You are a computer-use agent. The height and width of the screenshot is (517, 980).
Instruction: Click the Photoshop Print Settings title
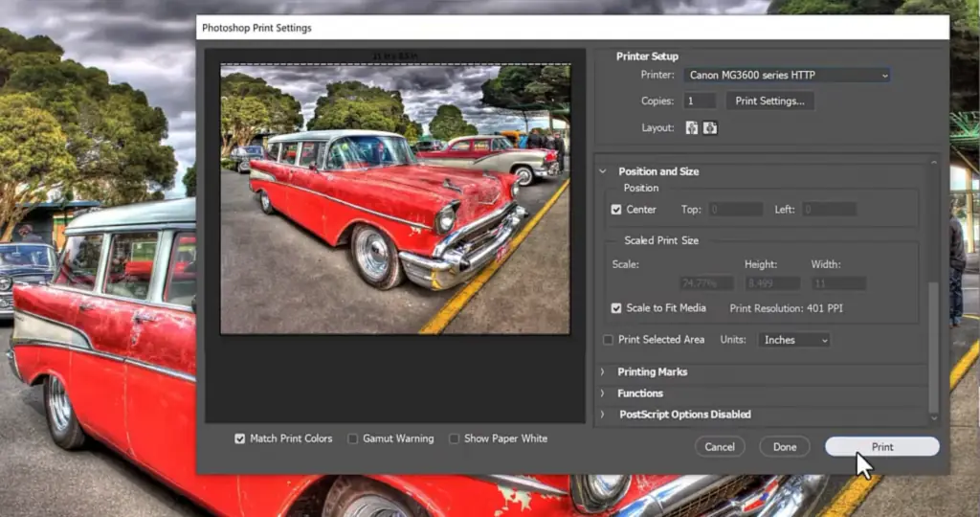point(256,28)
